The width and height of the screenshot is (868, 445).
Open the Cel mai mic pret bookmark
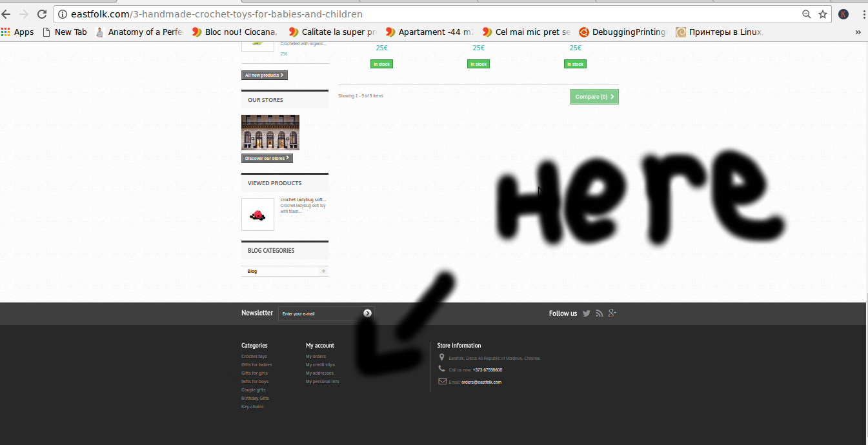pyautogui.click(x=527, y=32)
